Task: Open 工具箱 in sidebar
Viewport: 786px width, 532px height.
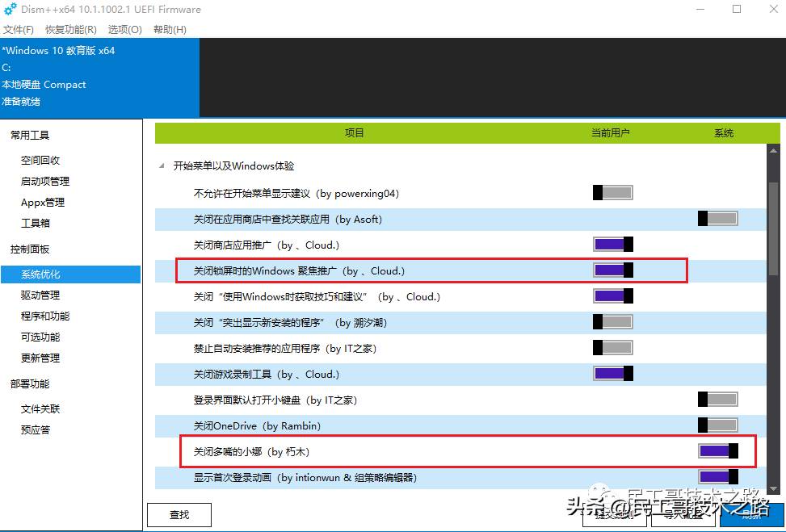Action: point(35,223)
